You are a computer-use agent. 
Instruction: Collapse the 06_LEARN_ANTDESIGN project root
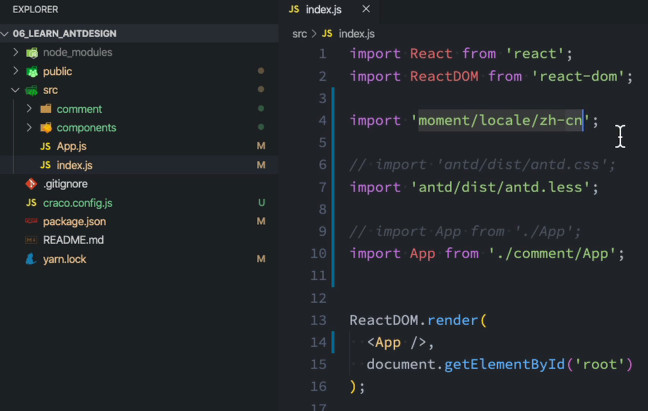5,33
